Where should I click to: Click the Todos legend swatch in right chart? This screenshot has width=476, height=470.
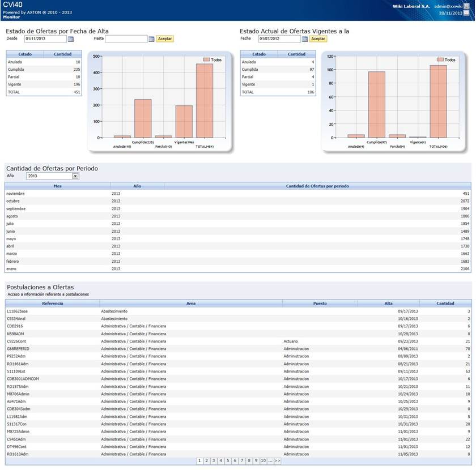pyautogui.click(x=440, y=59)
